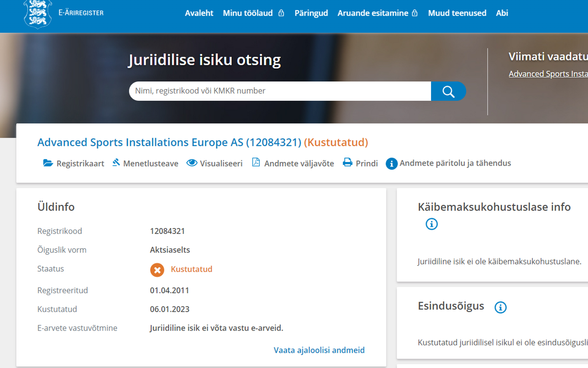
Task: Focus the name or registry code search field
Action: pyautogui.click(x=280, y=91)
